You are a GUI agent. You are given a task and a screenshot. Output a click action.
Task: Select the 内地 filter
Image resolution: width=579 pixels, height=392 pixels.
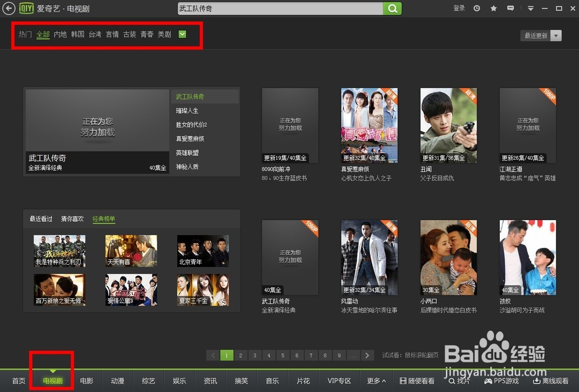point(60,34)
